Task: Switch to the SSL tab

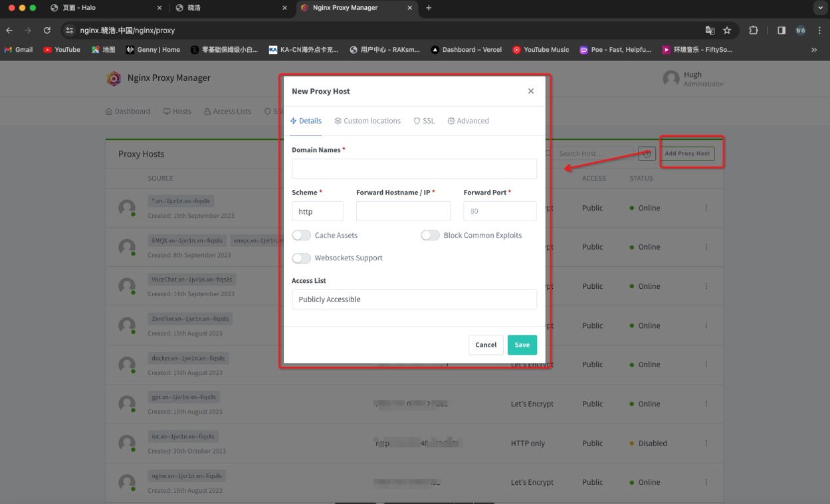Action: coord(424,121)
